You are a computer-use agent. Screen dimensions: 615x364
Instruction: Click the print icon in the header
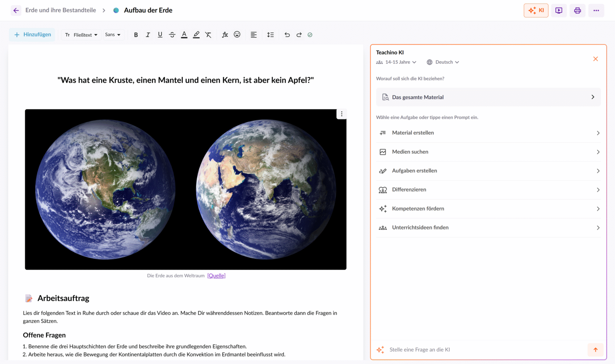577,10
